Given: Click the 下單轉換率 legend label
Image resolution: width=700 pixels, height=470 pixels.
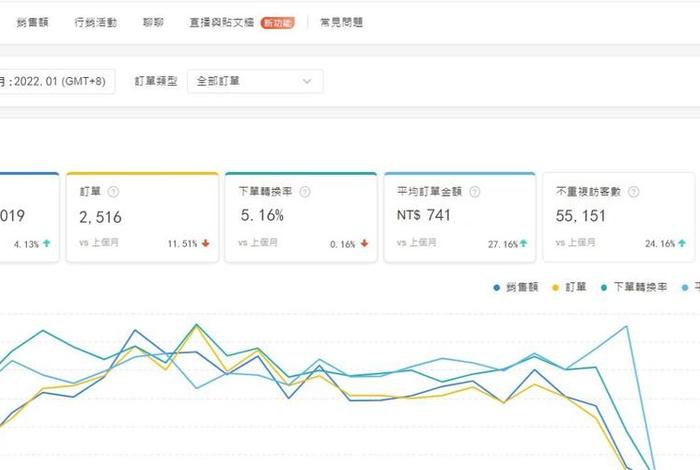Looking at the screenshot, I should point(640,287).
